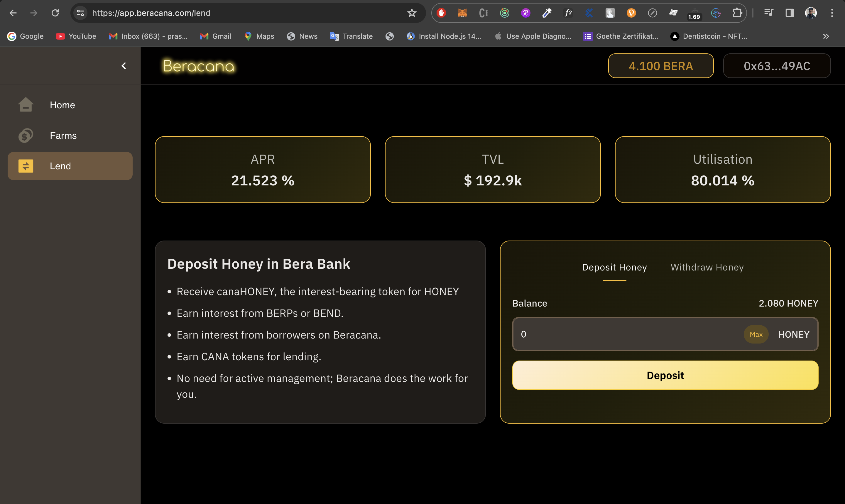Collapse the sidebar with the chevron

pos(124,65)
